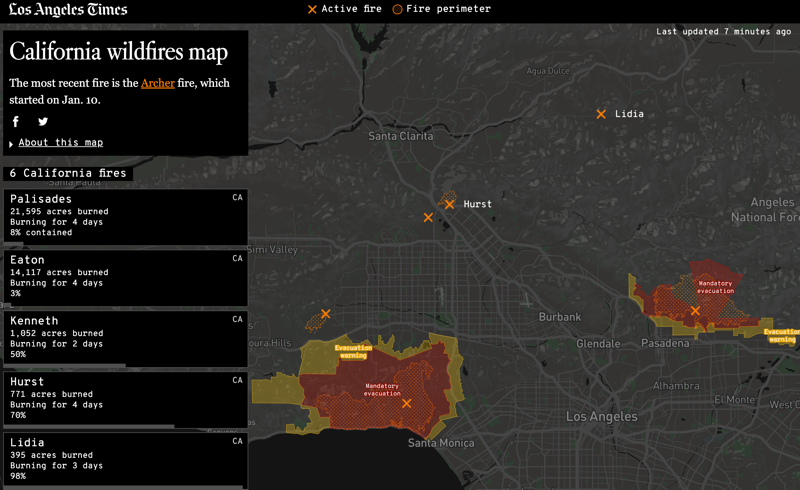Click the Mandatory evacuation label on Palisades zone
The image size is (800, 490).
click(382, 389)
